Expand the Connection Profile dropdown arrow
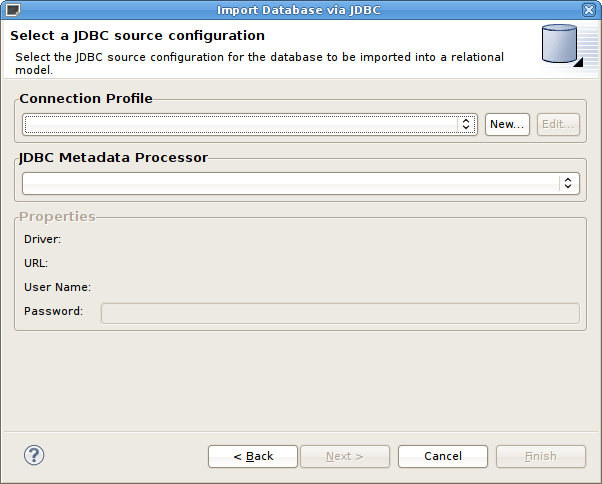Image resolution: width=602 pixels, height=484 pixels. (x=466, y=124)
